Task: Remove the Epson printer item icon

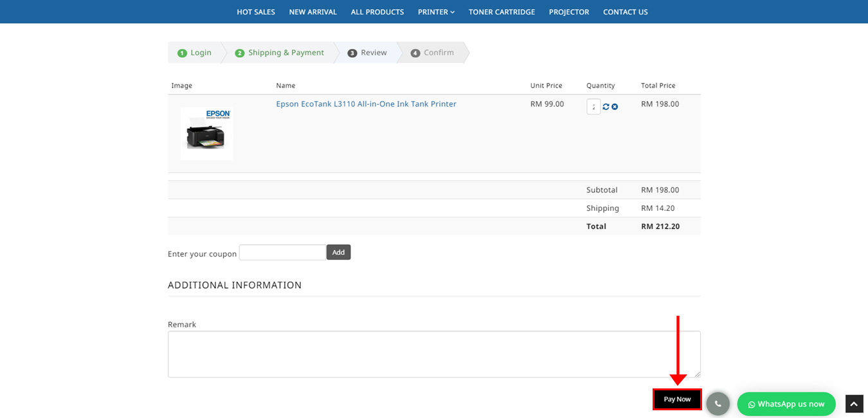Action: 615,107
